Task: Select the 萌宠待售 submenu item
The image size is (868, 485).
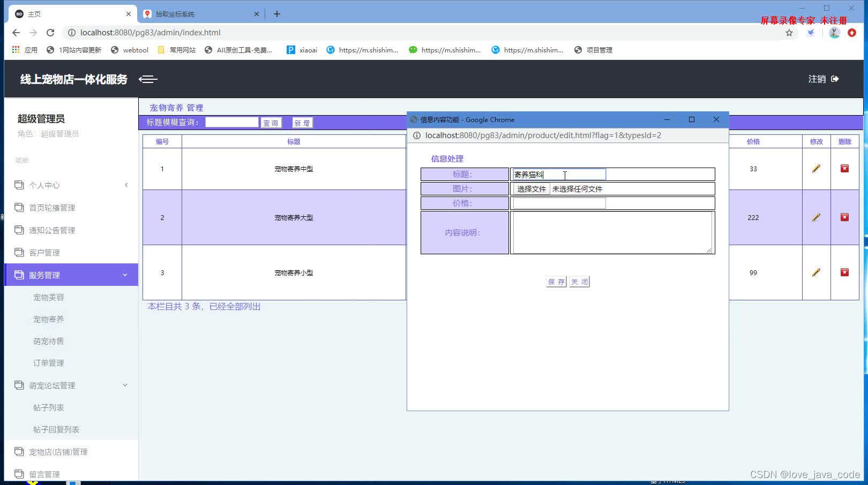Action: (48, 341)
